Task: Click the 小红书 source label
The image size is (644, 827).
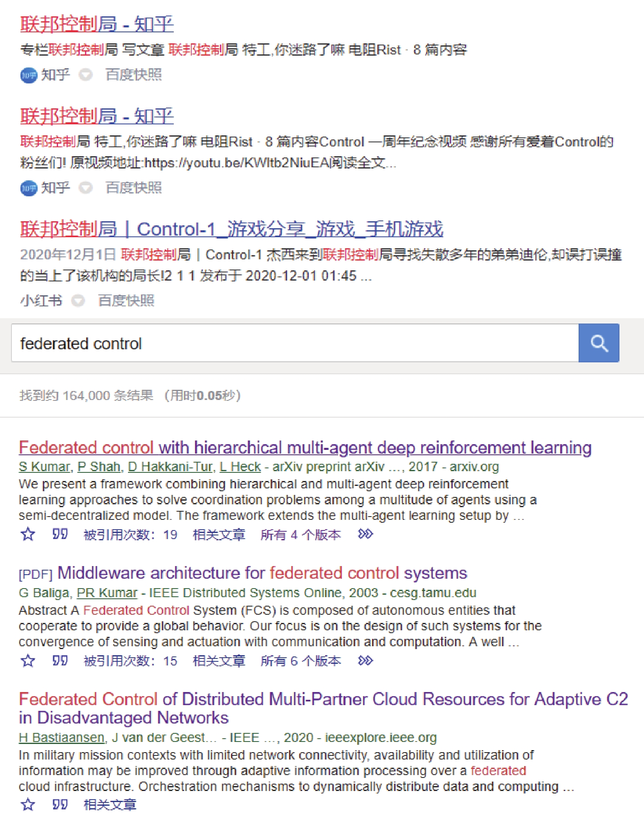Action: [x=41, y=301]
